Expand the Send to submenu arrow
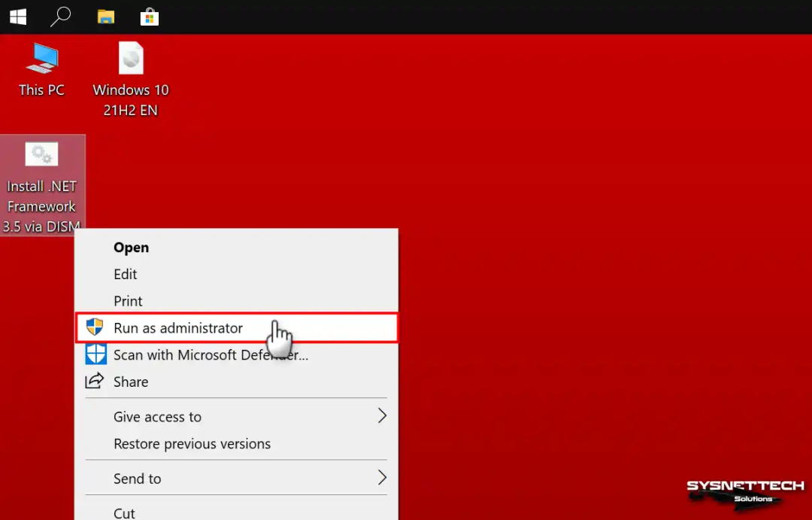Screen dimensions: 812x520 (381, 478)
